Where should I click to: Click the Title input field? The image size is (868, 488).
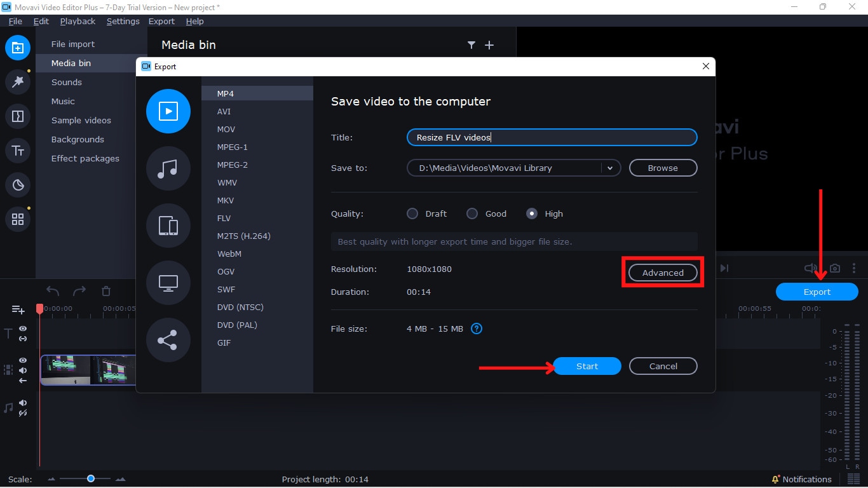(552, 137)
